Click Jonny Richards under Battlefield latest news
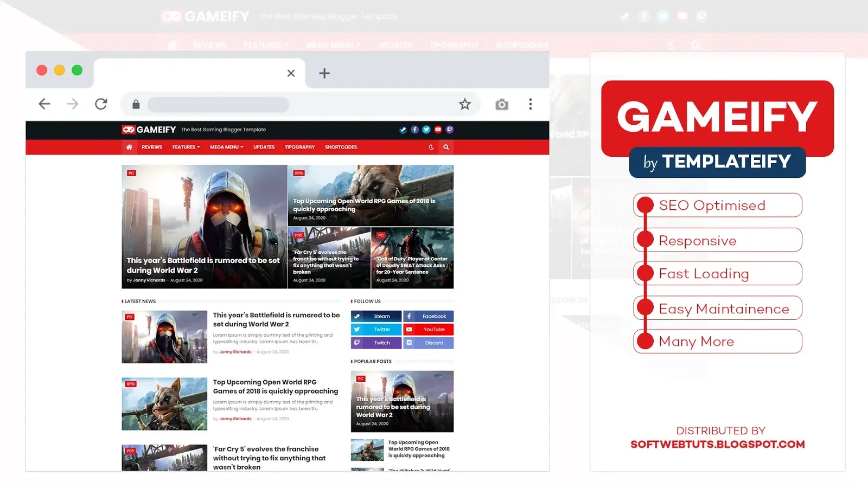This screenshot has height=488, width=868. pyautogui.click(x=235, y=352)
